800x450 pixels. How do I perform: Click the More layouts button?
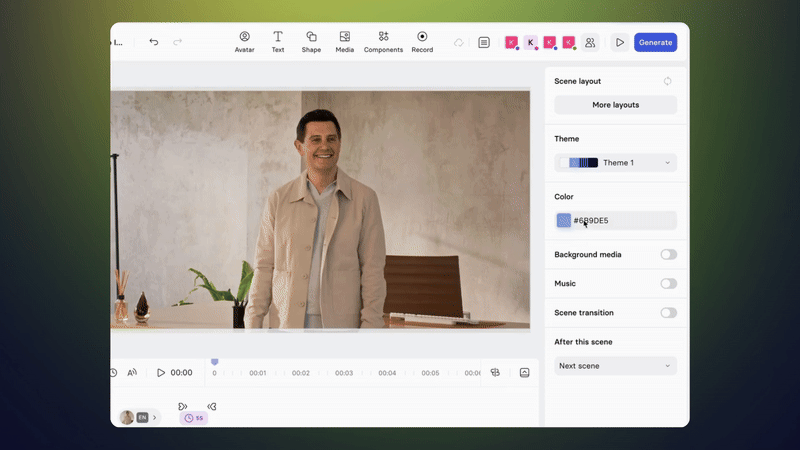pyautogui.click(x=615, y=105)
